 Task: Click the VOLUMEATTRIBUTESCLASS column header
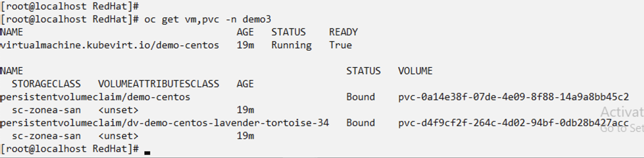[158, 84]
